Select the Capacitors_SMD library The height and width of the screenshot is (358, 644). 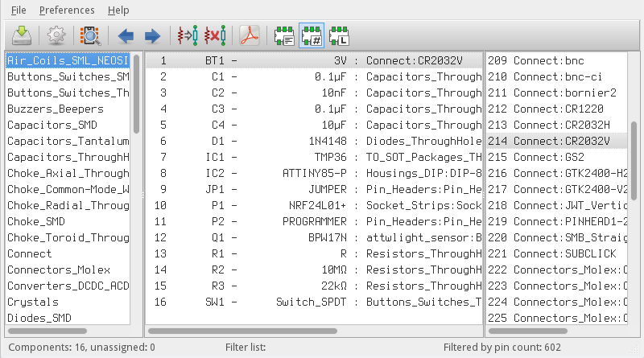point(68,125)
